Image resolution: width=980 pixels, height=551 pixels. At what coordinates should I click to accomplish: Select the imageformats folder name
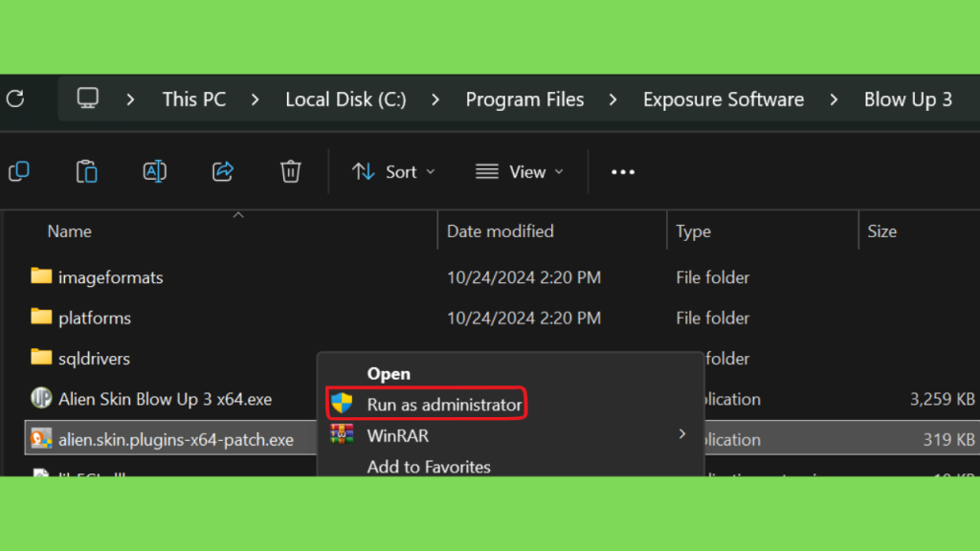pos(111,277)
